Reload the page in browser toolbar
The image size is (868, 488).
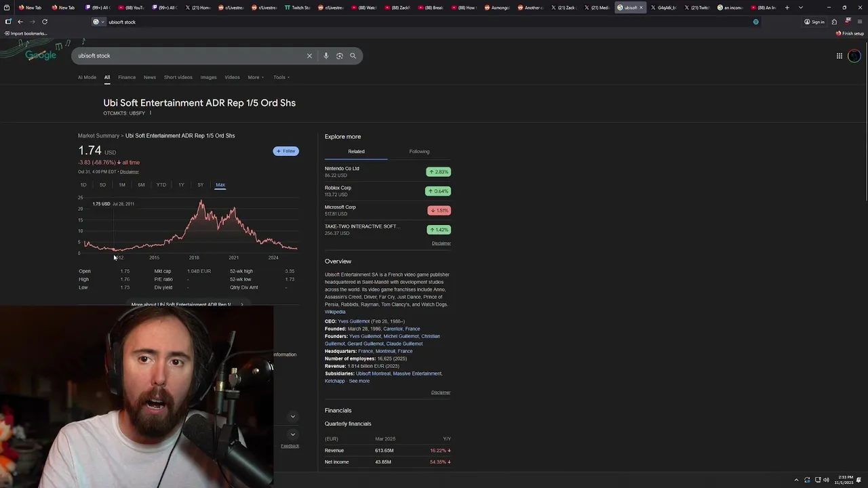45,22
